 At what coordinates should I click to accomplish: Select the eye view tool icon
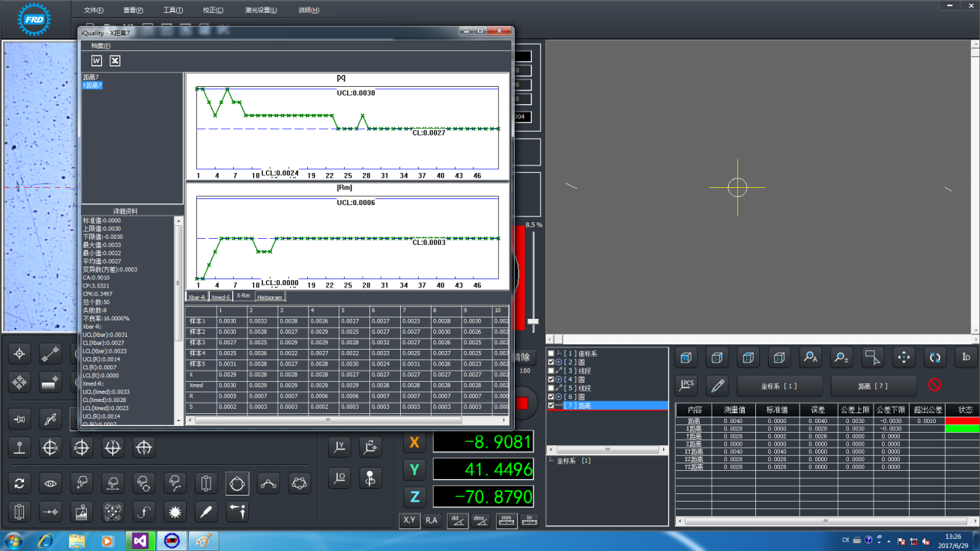click(x=50, y=484)
